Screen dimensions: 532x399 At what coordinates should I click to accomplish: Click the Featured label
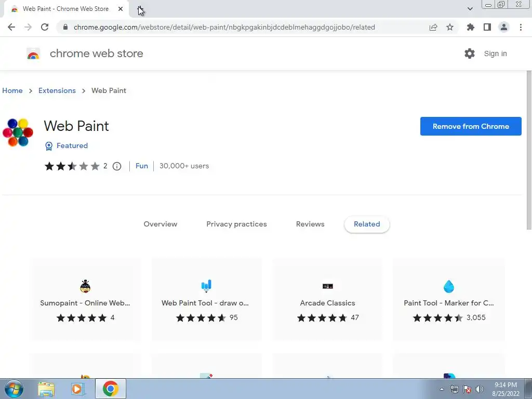click(72, 145)
